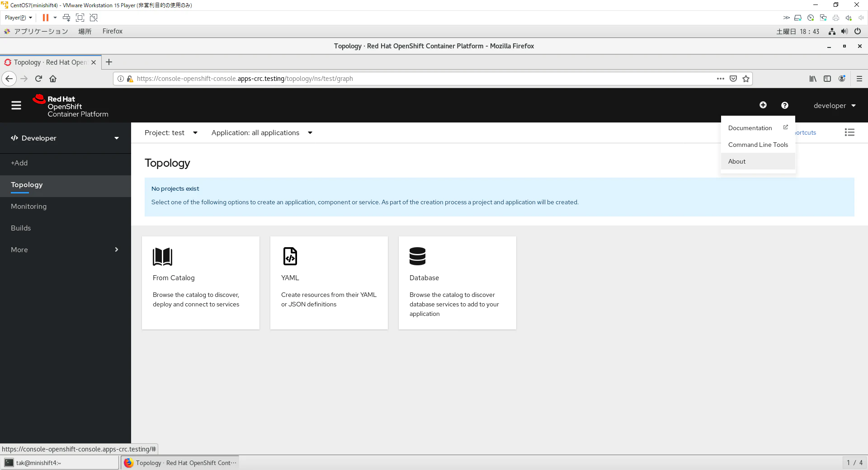Open Monitoring in the sidebar
Image resolution: width=868 pixels, height=470 pixels.
[x=65, y=206]
